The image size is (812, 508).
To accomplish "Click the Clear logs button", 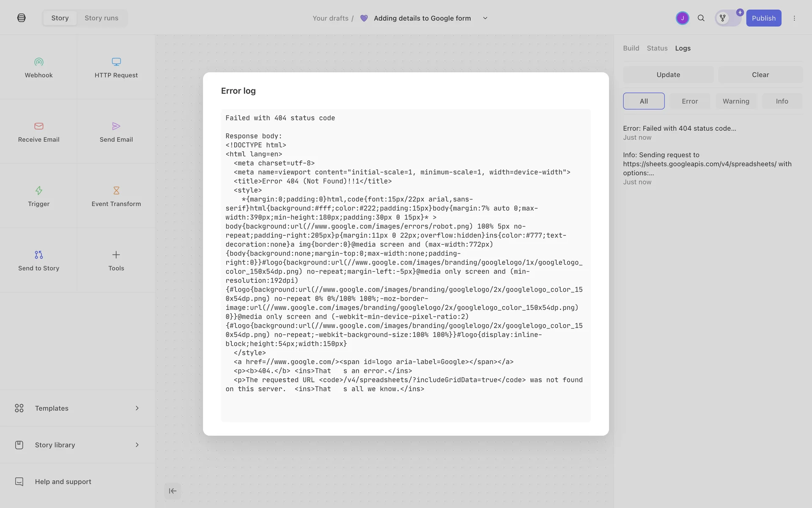I will tap(760, 75).
